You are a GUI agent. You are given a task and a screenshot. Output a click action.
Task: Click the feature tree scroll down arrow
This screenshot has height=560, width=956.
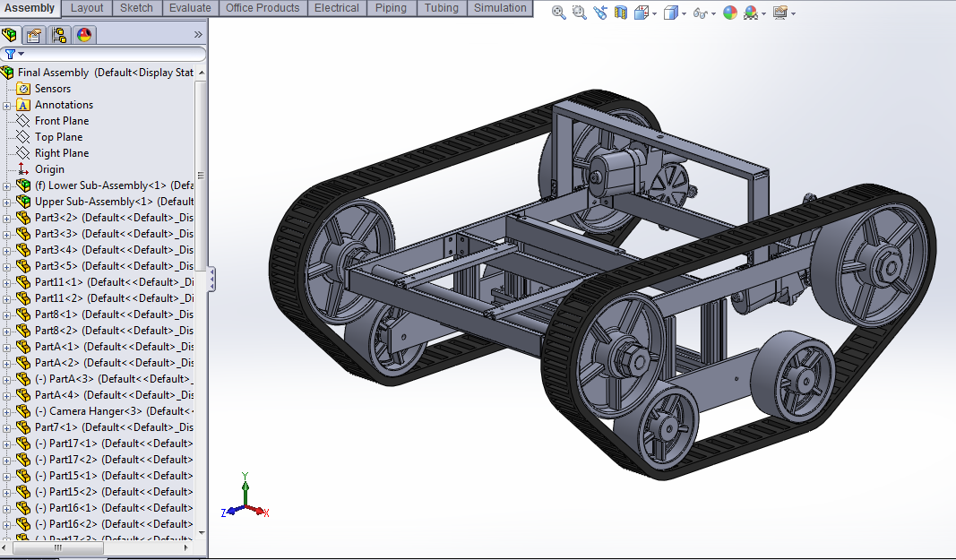click(x=202, y=533)
